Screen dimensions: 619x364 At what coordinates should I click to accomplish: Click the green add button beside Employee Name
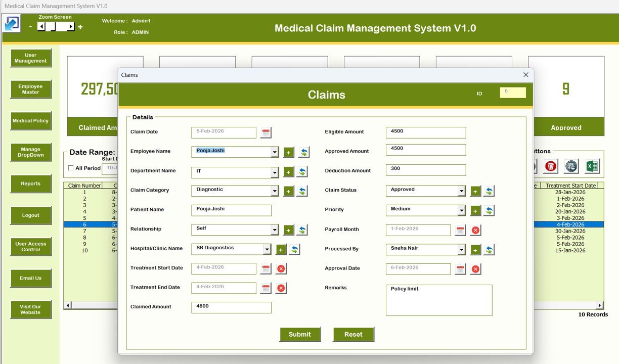click(288, 152)
